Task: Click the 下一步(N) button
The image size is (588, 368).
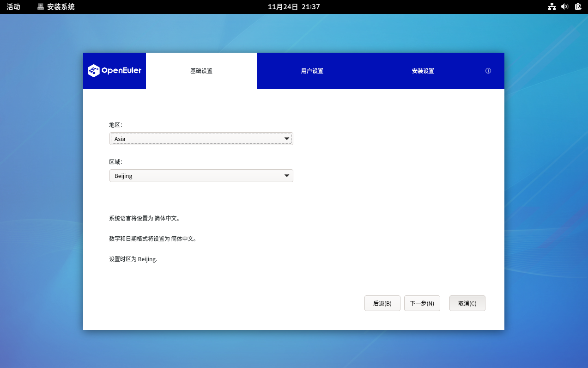Action: pos(422,303)
